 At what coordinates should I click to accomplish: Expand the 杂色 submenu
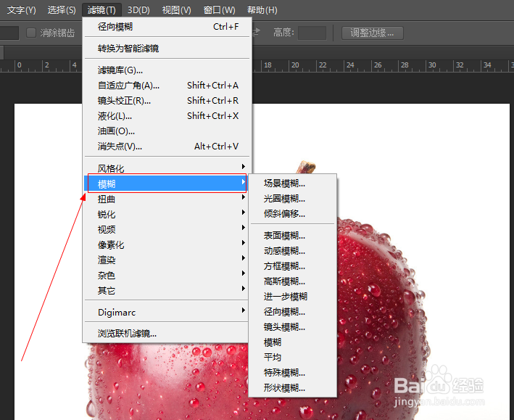[166, 275]
